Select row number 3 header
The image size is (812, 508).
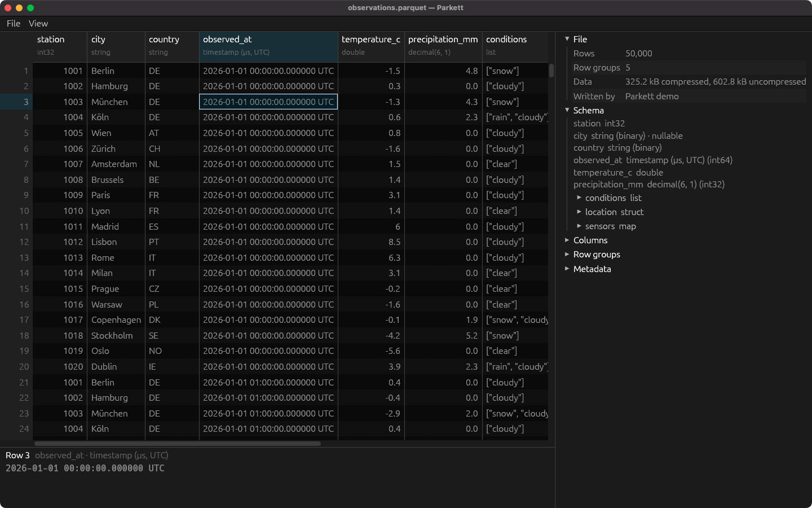point(16,102)
